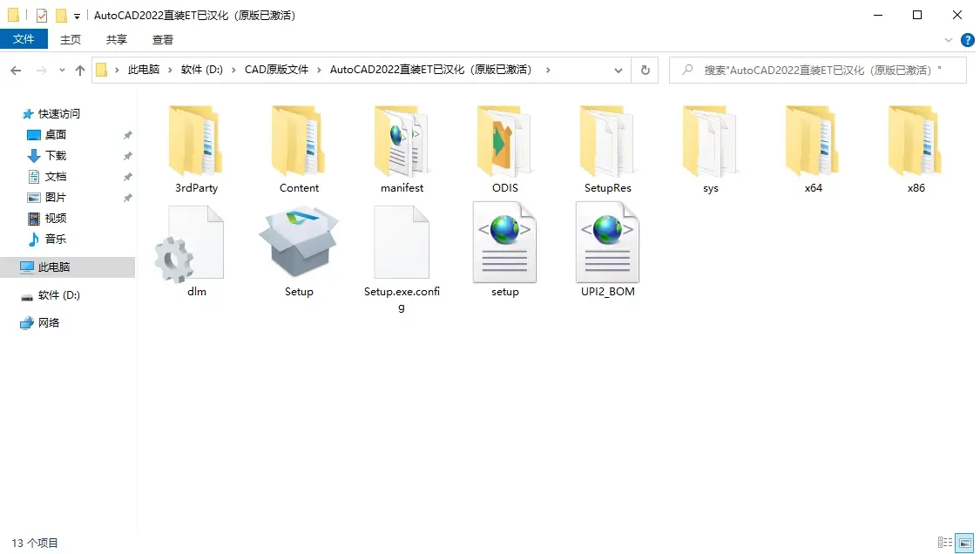The width and height of the screenshot is (980, 554).
Task: Switch to the 主页 ribbon tab
Action: coord(71,40)
